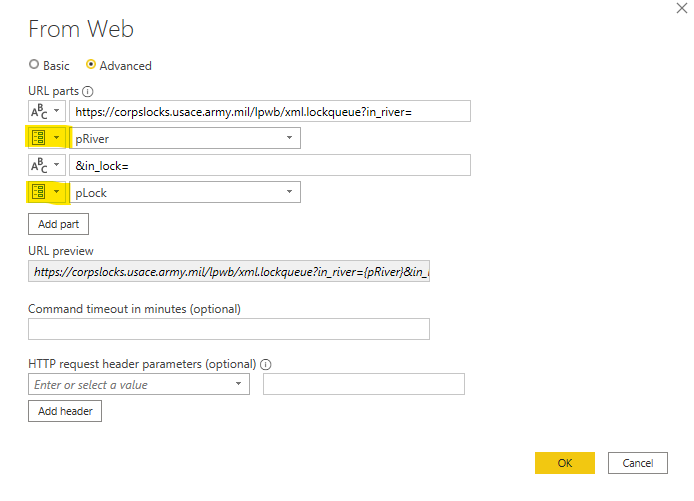Image resolution: width=694 pixels, height=501 pixels.
Task: Click info icon beside HTTP request header parameters
Action: tap(266, 364)
